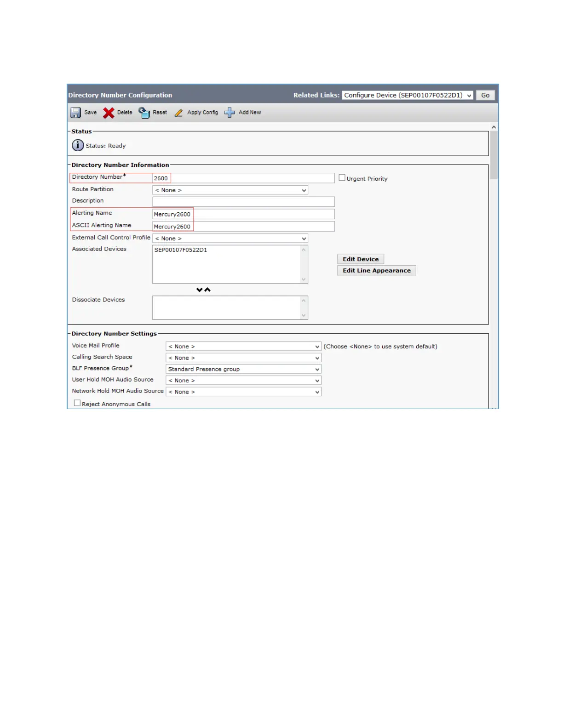
Task: Click the Status information icon
Action: click(x=78, y=145)
